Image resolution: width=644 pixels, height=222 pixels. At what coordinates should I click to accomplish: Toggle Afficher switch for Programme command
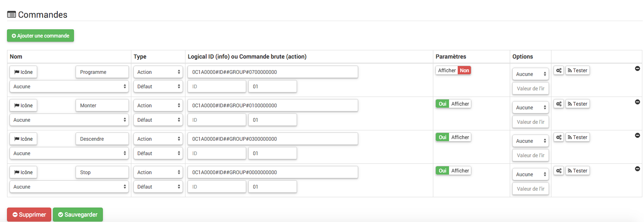point(453,71)
